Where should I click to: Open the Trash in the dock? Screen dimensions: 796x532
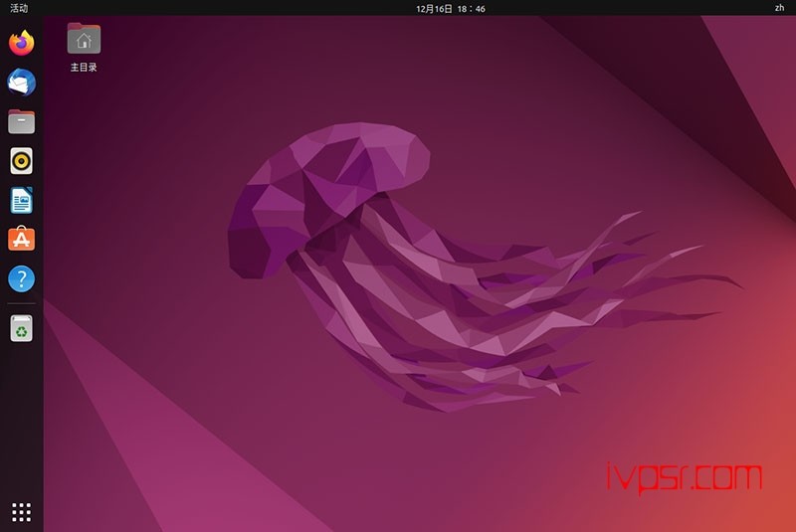(21, 328)
